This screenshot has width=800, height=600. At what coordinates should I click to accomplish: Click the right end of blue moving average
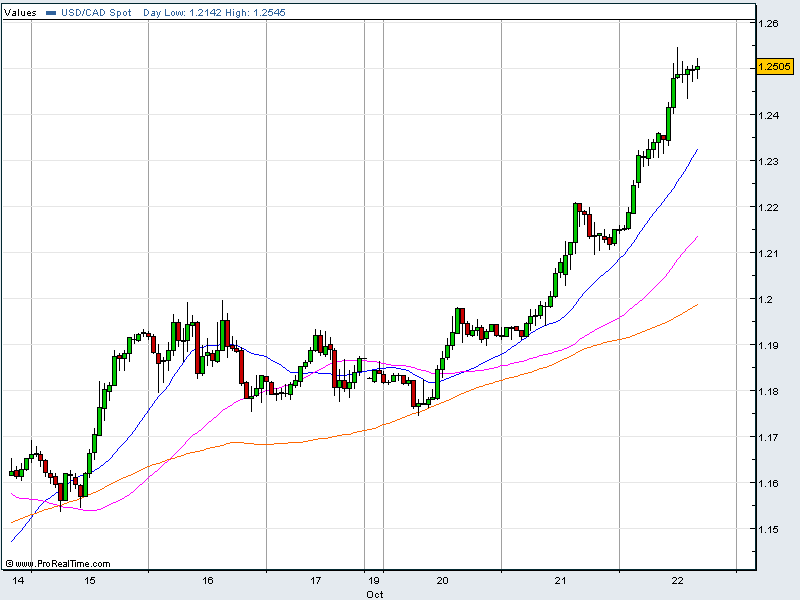[696, 150]
